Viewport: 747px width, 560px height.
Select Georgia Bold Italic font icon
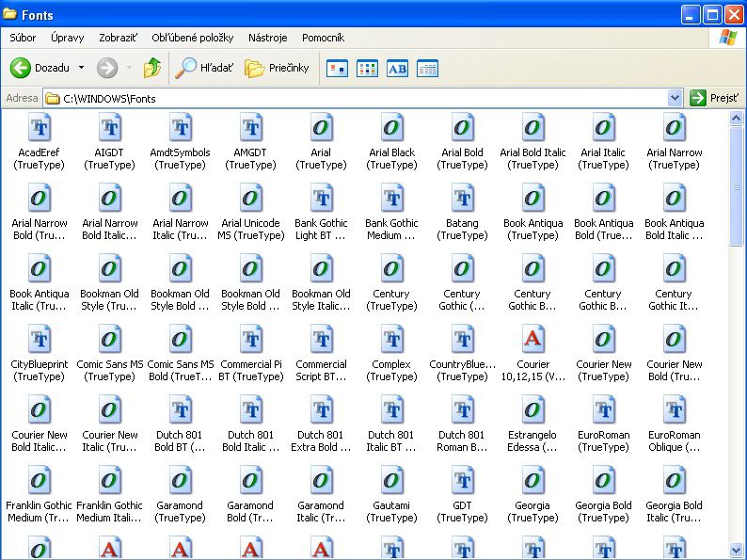pyautogui.click(x=674, y=480)
